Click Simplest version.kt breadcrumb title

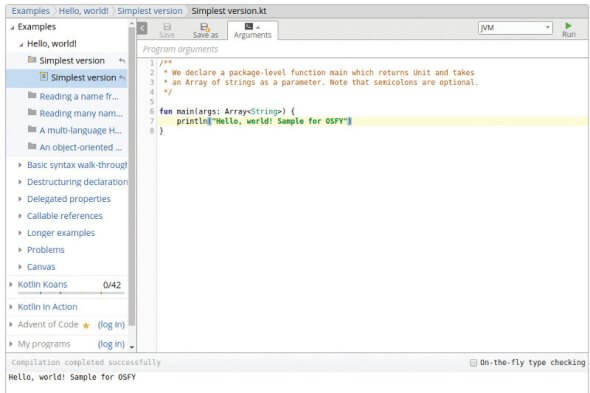(229, 11)
